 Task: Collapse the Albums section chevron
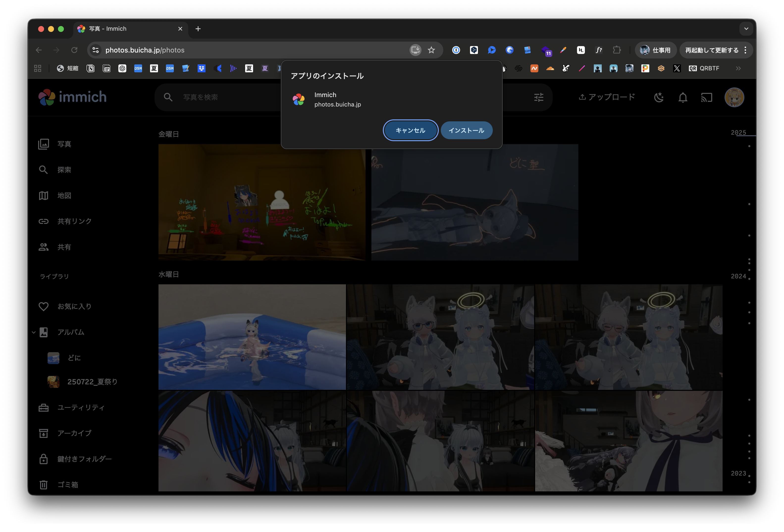tap(34, 332)
